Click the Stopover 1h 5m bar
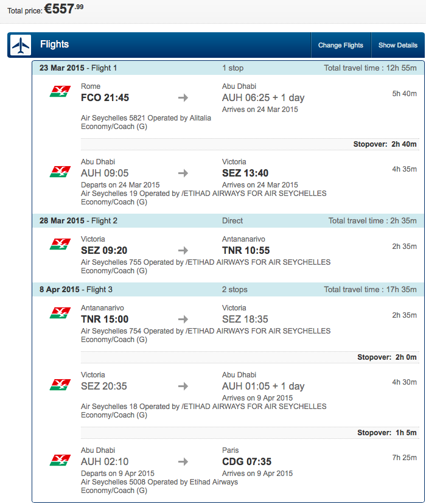The height and width of the screenshot is (504, 426). (x=250, y=433)
